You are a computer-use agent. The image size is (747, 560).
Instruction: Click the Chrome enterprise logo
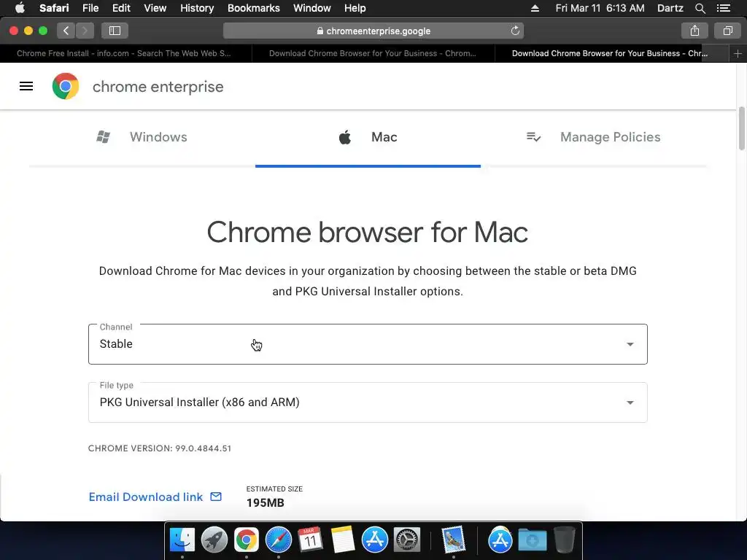point(66,86)
